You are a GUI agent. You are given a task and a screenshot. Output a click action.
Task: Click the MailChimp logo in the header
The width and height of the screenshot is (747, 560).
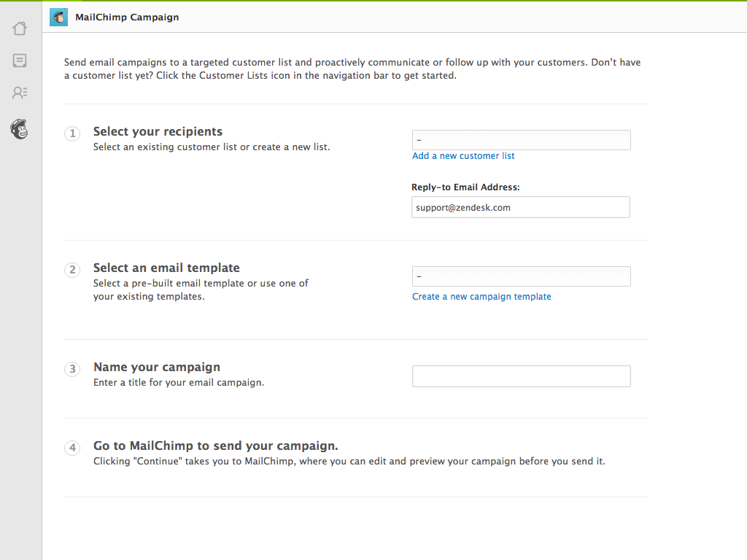coord(58,17)
